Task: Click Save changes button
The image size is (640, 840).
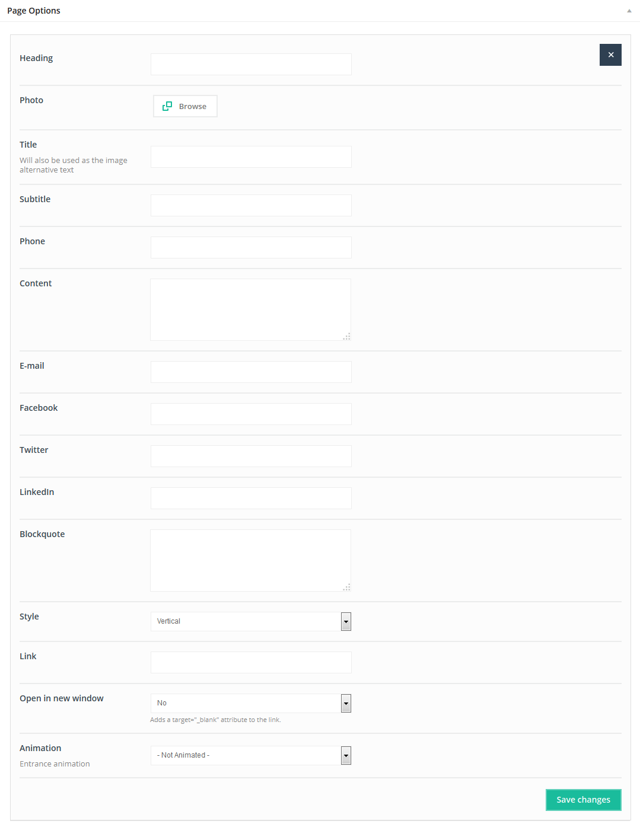Action: click(583, 800)
